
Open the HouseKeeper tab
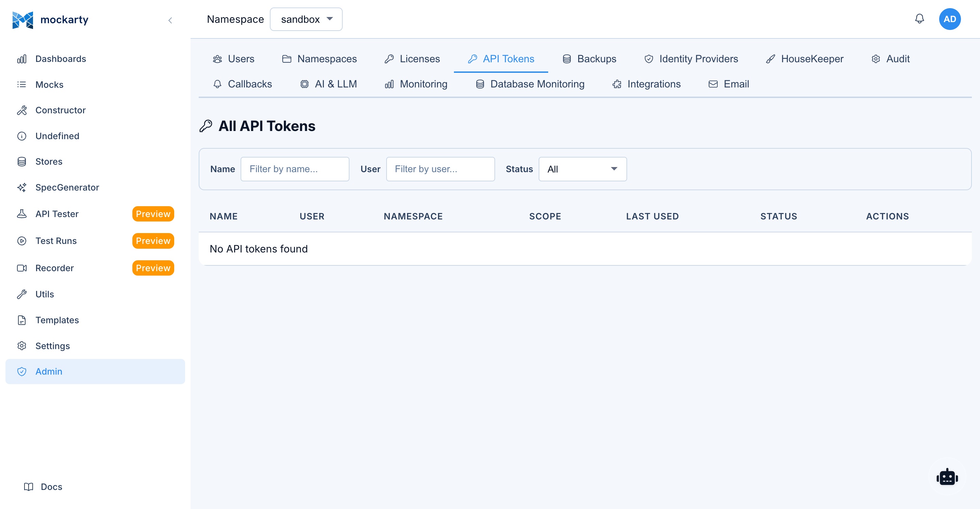pos(805,59)
